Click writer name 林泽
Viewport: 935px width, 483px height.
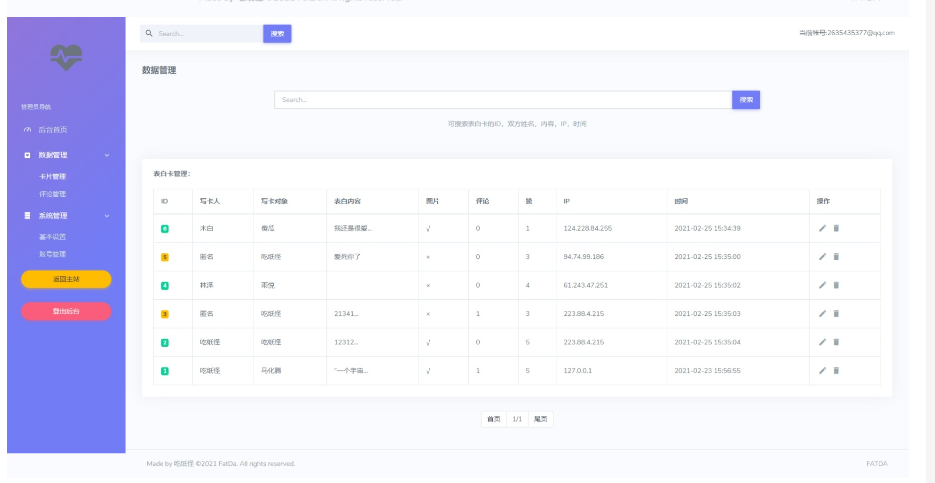[x=206, y=286]
